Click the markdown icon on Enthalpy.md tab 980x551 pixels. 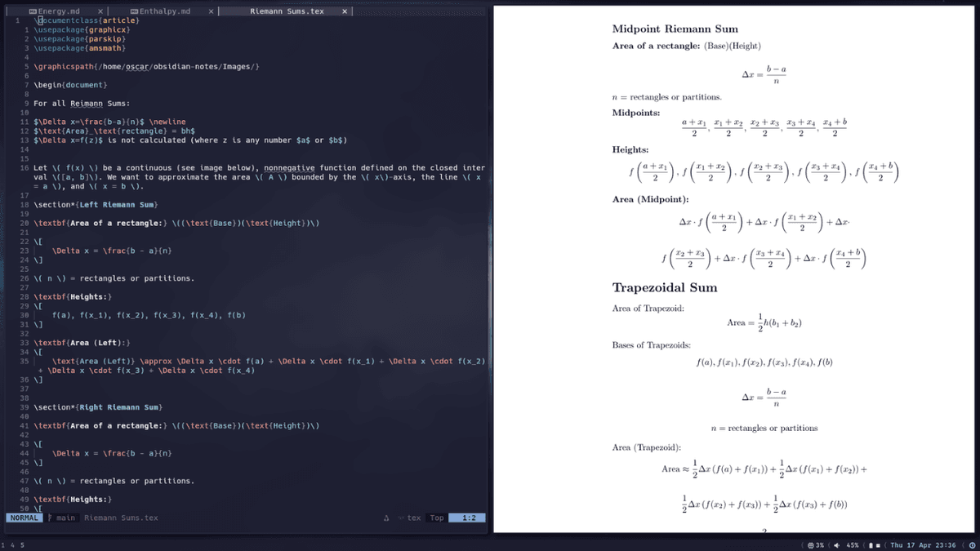coord(134,11)
